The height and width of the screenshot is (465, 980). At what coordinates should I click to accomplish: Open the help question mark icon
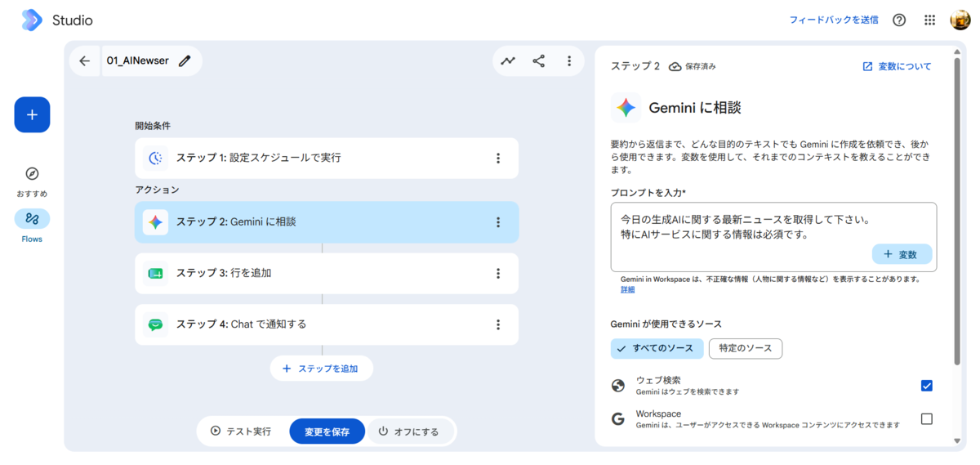[899, 20]
